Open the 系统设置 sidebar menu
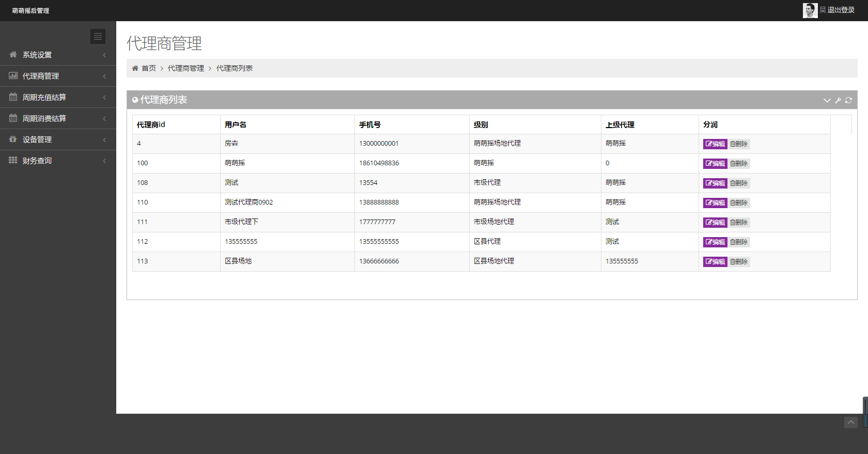This screenshot has width=868, height=454. pos(58,55)
